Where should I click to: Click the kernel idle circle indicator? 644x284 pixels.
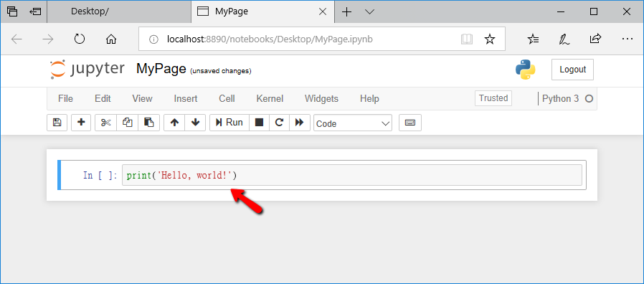click(x=589, y=99)
